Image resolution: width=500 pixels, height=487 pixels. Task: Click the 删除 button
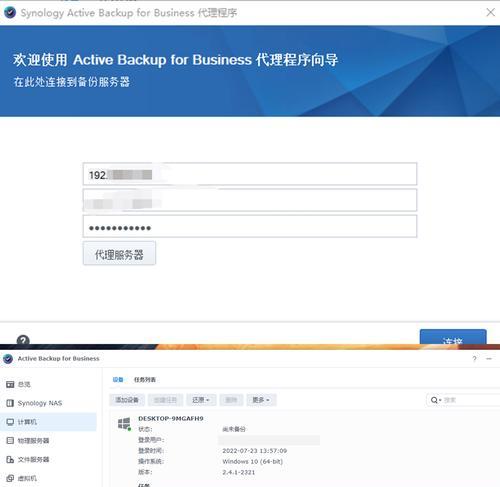pos(231,400)
